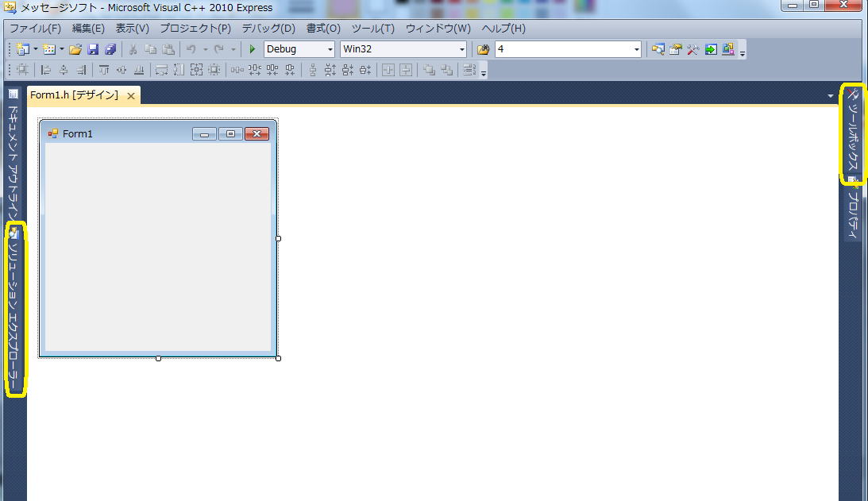Open the 編集(E) menu
868x501 pixels.
(88, 29)
